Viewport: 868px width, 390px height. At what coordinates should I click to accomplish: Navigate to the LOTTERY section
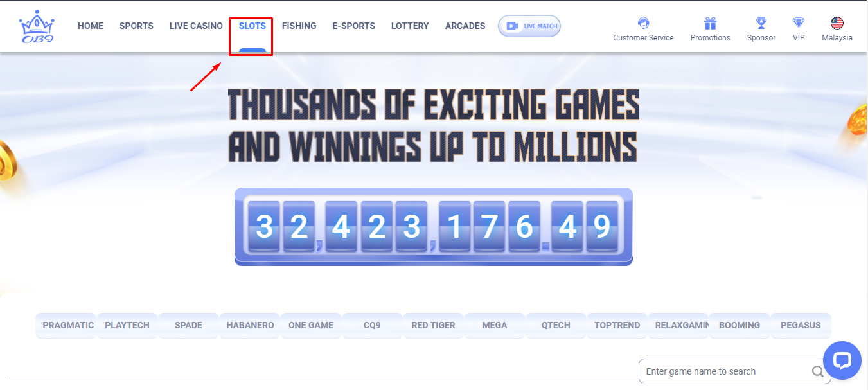409,26
